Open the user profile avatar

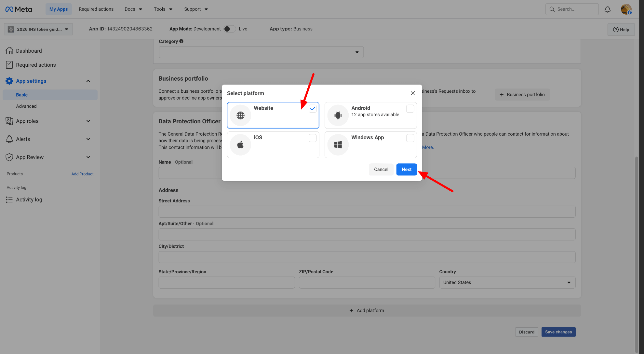pos(626,9)
